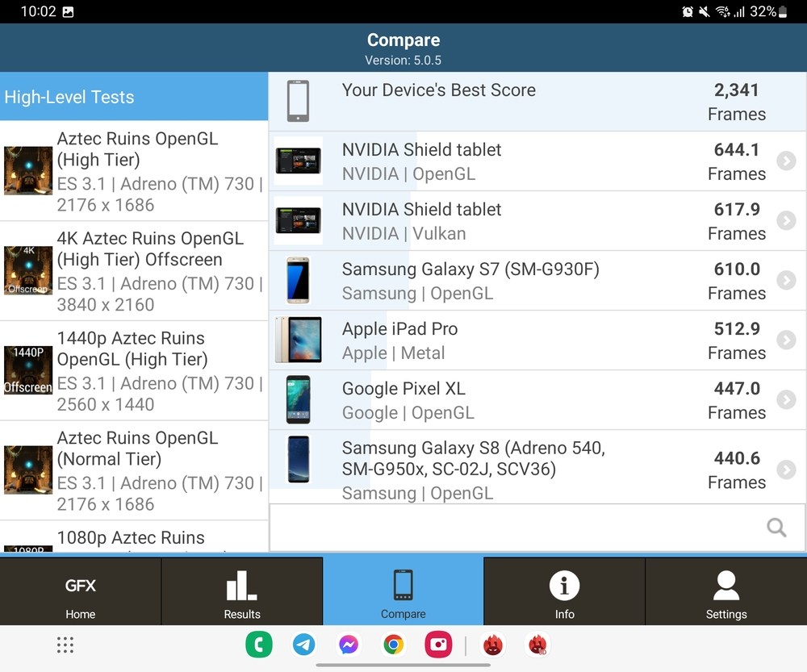Open the green Phone app in the taskbar

pos(259,645)
